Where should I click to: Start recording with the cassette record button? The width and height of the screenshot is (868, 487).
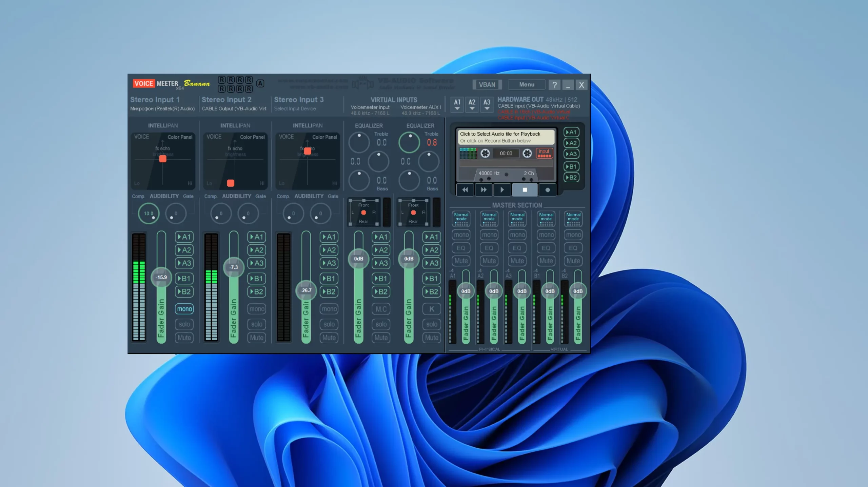point(547,190)
